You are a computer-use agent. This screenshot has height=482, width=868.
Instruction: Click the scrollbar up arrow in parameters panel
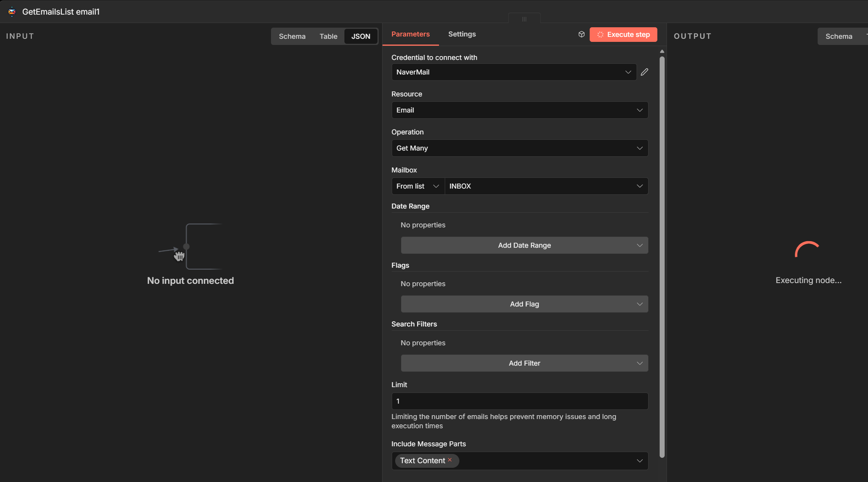click(662, 51)
